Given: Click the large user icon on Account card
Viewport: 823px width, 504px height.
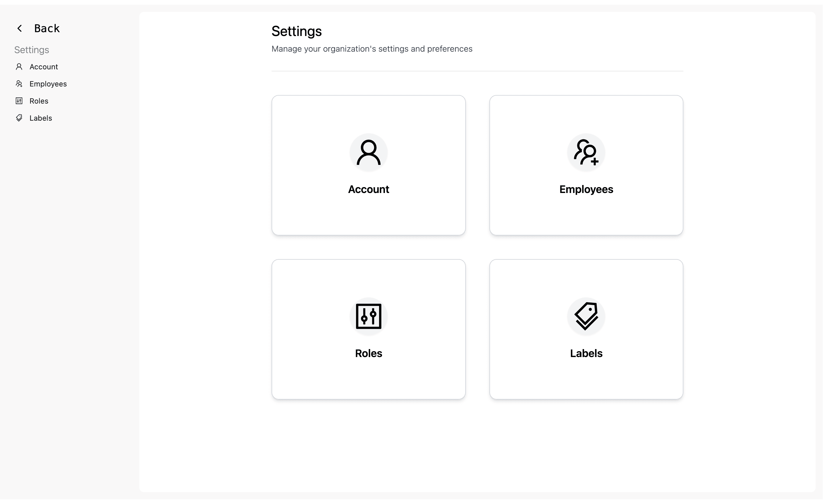Looking at the screenshot, I should click(x=369, y=153).
